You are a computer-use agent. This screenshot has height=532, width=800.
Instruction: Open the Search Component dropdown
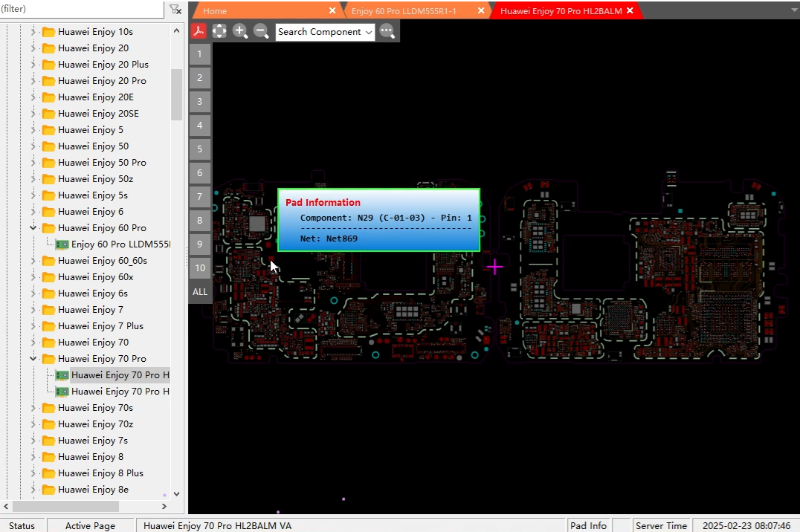pyautogui.click(x=369, y=32)
